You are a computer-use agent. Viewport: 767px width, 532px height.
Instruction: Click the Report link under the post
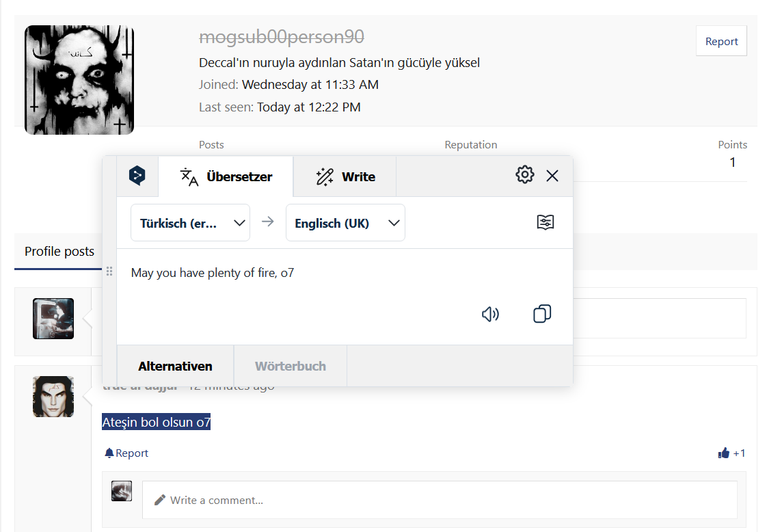click(132, 453)
